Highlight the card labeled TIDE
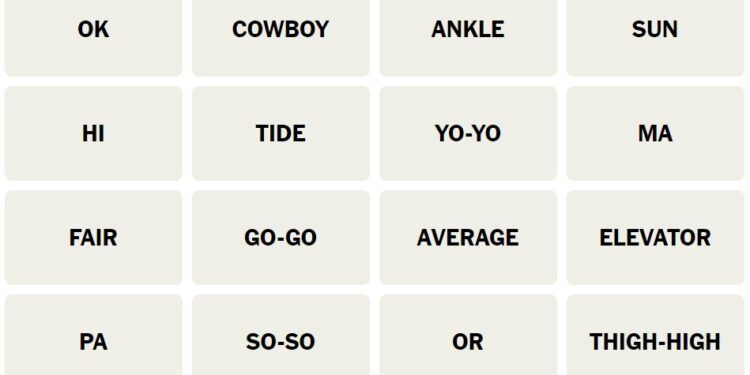The image size is (750, 375). 281,133
